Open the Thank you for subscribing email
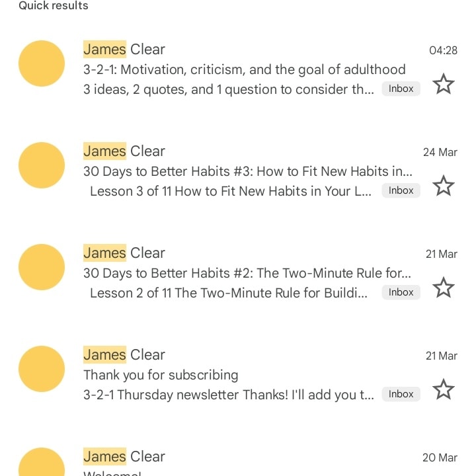This screenshot has width=476, height=476. click(x=238, y=374)
